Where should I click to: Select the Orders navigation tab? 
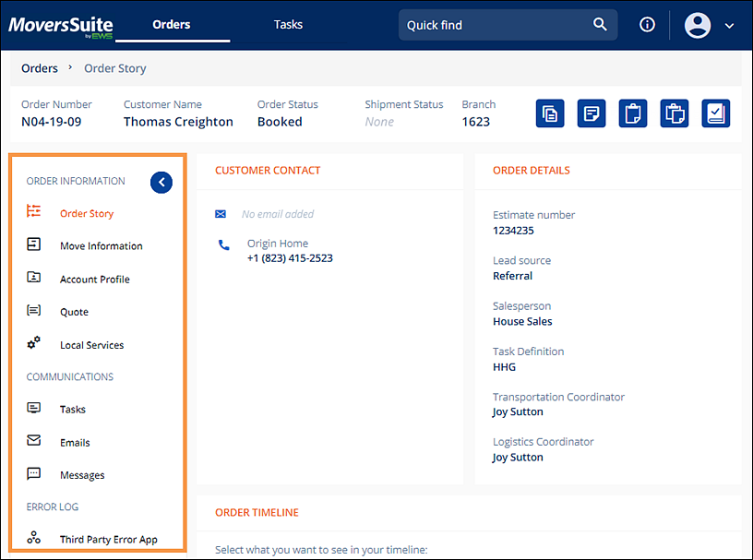pos(171,24)
